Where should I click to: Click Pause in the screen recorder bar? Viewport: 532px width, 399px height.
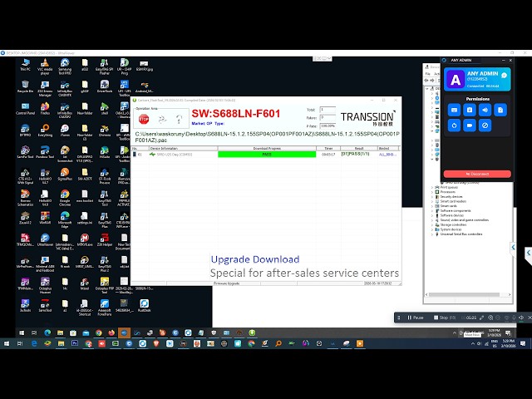pos(416,318)
